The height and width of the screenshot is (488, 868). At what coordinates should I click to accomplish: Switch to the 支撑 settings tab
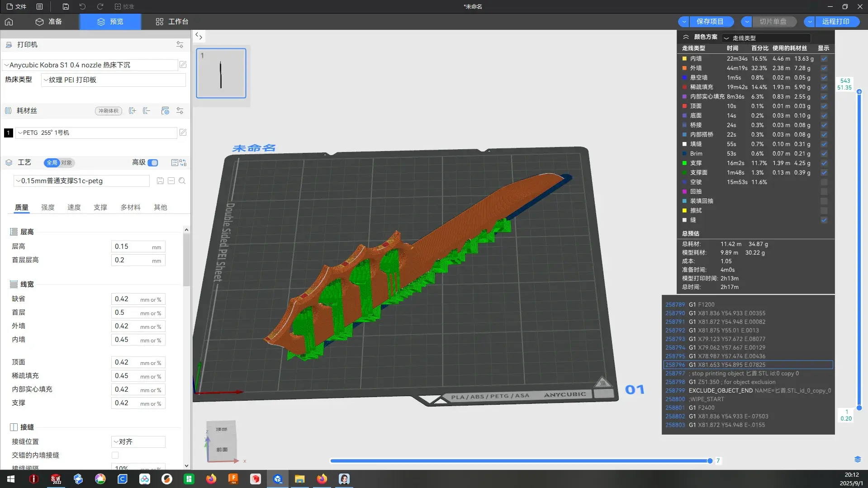[x=100, y=207]
